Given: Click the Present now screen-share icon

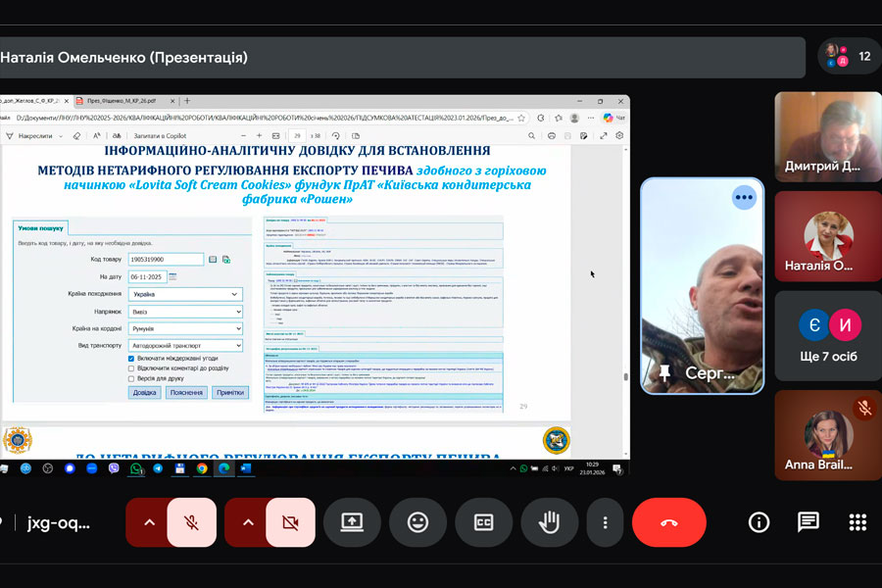Looking at the screenshot, I should click(352, 522).
